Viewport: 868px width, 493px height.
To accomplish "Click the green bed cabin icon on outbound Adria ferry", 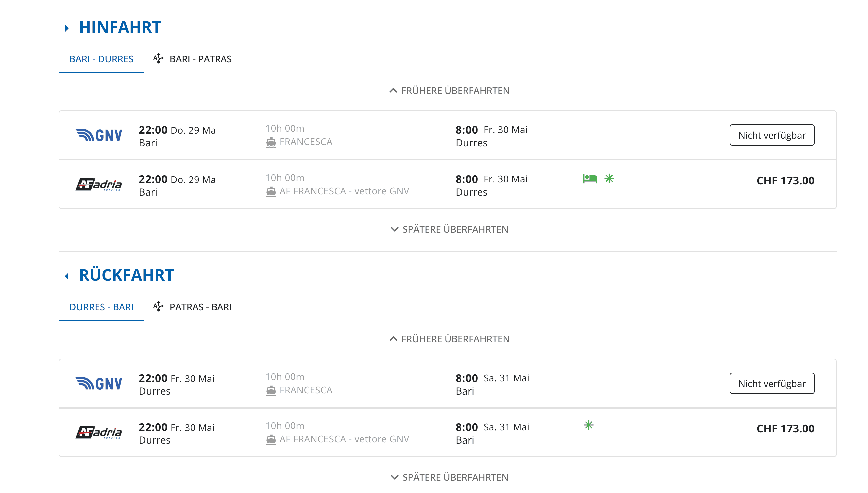I will pyautogui.click(x=590, y=178).
